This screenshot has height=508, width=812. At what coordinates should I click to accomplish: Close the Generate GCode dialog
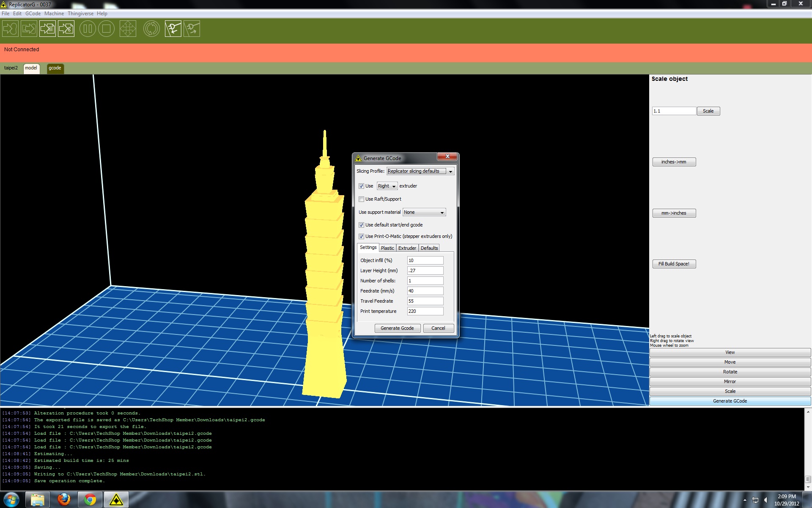point(447,157)
